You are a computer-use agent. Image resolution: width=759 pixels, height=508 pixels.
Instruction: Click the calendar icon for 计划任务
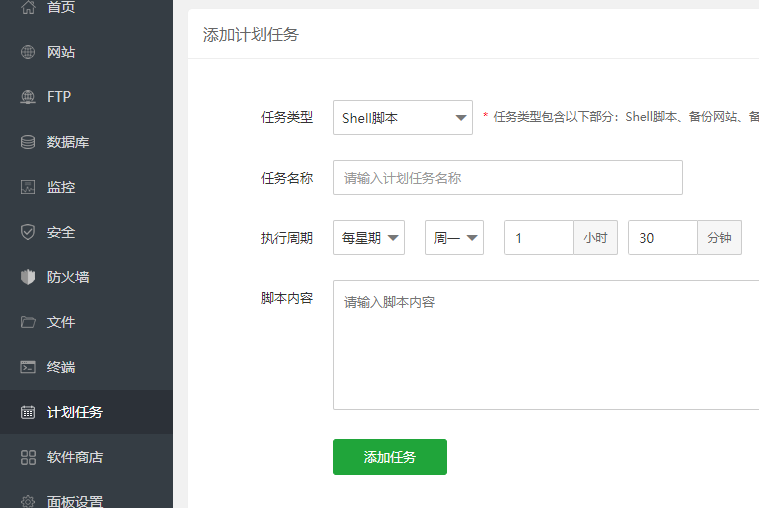(28, 412)
